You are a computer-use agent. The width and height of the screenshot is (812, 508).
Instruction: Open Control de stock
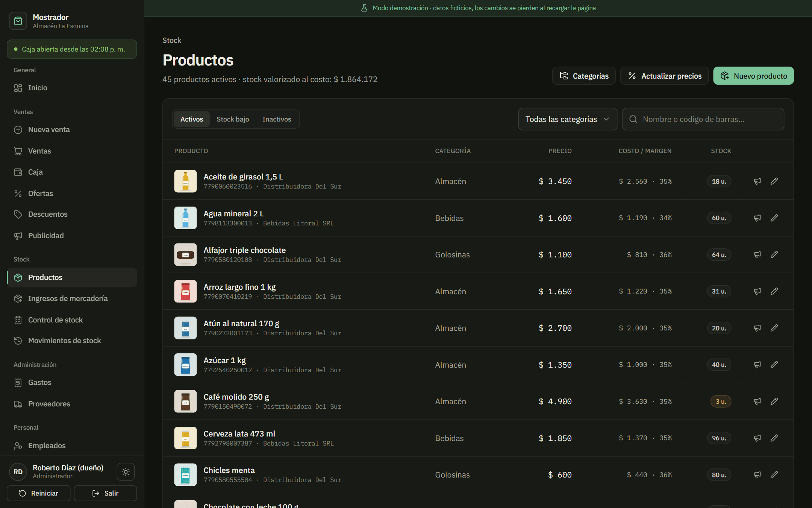pyautogui.click(x=72, y=320)
